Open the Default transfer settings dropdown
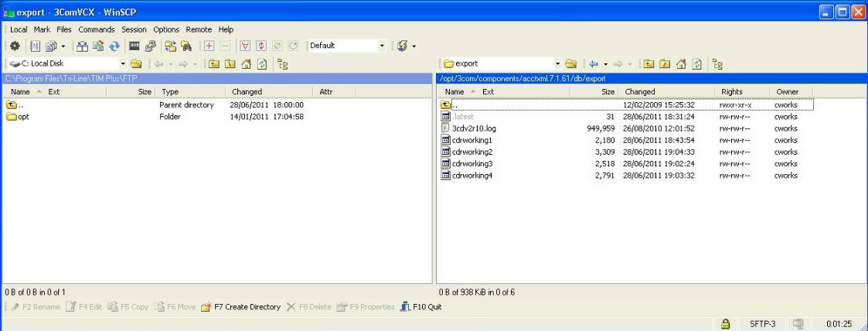The image size is (868, 331). [381, 46]
